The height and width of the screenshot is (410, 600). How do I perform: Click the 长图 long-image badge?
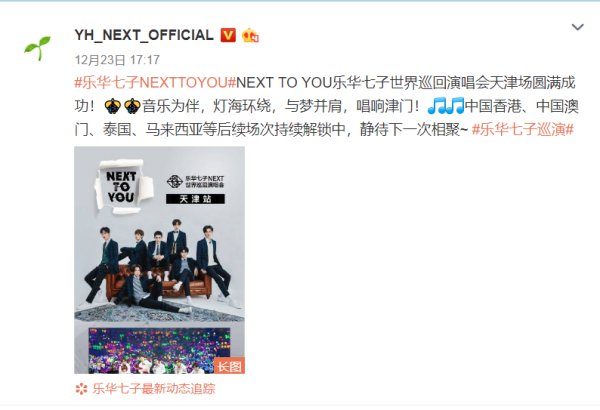(229, 366)
